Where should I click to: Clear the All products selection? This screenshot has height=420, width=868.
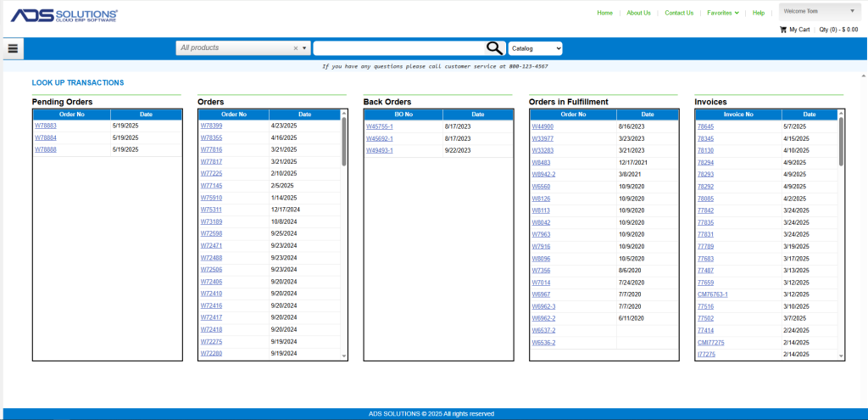point(296,48)
